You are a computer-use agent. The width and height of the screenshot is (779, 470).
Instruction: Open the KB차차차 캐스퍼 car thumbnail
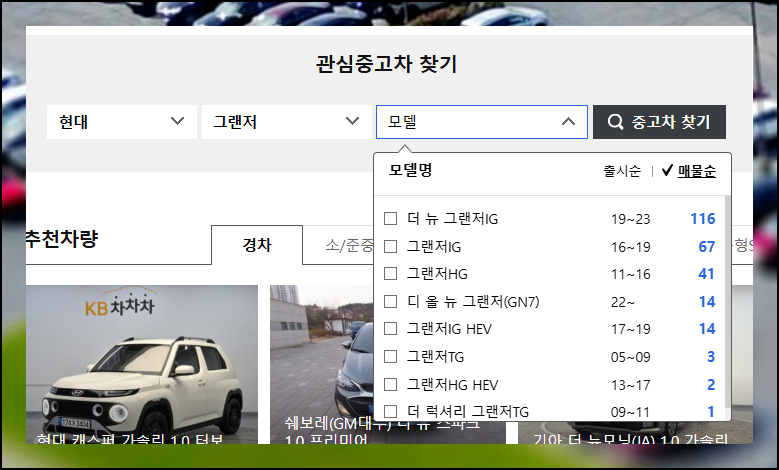pos(142,364)
